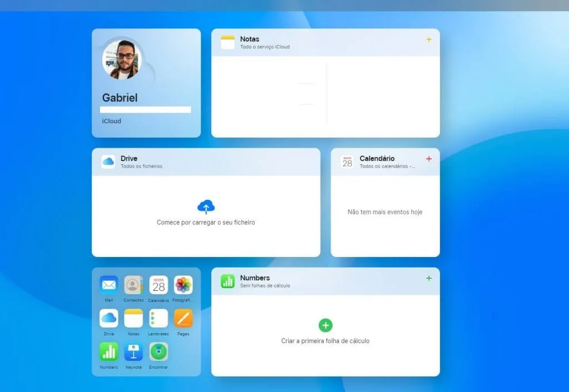Click the blue upload cloud in Drive widget
Screen dimensions: 569x392
[x=206, y=204]
